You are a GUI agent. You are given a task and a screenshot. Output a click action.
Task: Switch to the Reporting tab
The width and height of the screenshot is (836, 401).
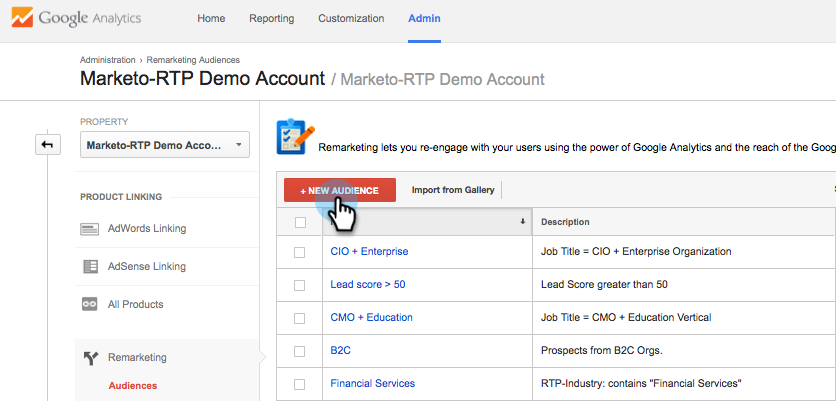[x=272, y=19]
